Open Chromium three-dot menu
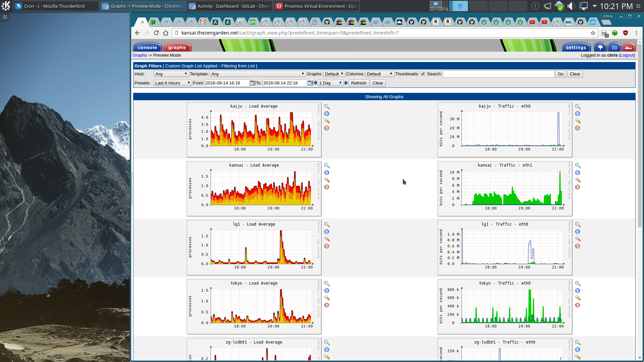Viewport: 644px width, 362px height. pyautogui.click(x=636, y=33)
